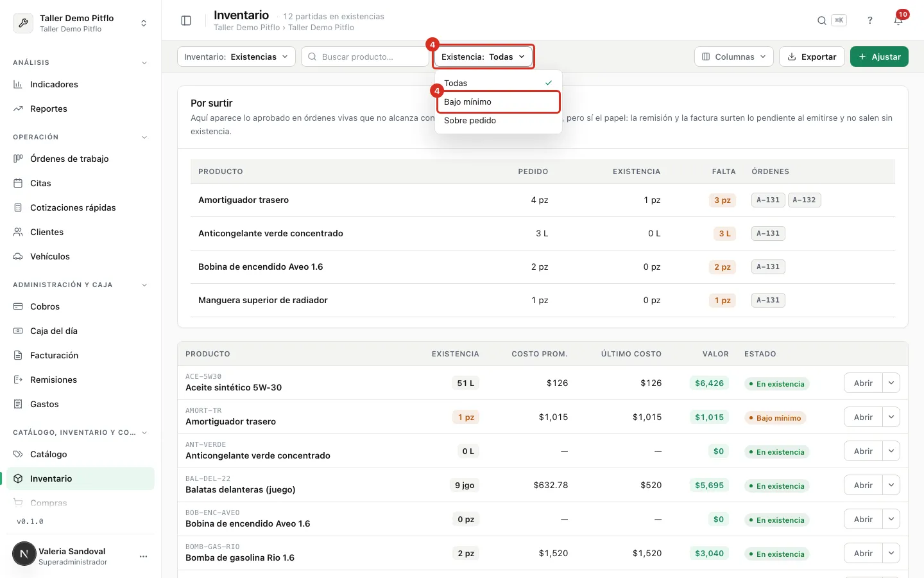Screen dimensions: 924x578
Task: Focus the Buscar producto search field
Action: pos(365,57)
